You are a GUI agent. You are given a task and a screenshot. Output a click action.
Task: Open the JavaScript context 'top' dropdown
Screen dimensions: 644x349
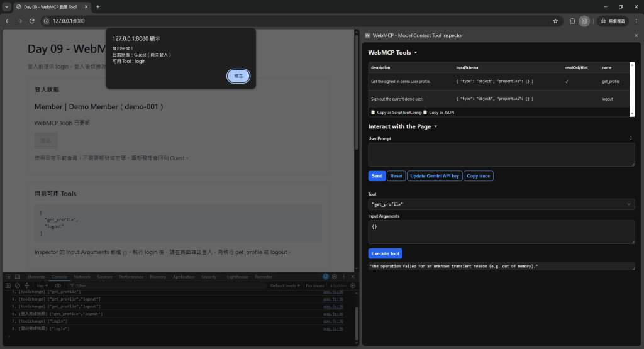[x=42, y=285]
